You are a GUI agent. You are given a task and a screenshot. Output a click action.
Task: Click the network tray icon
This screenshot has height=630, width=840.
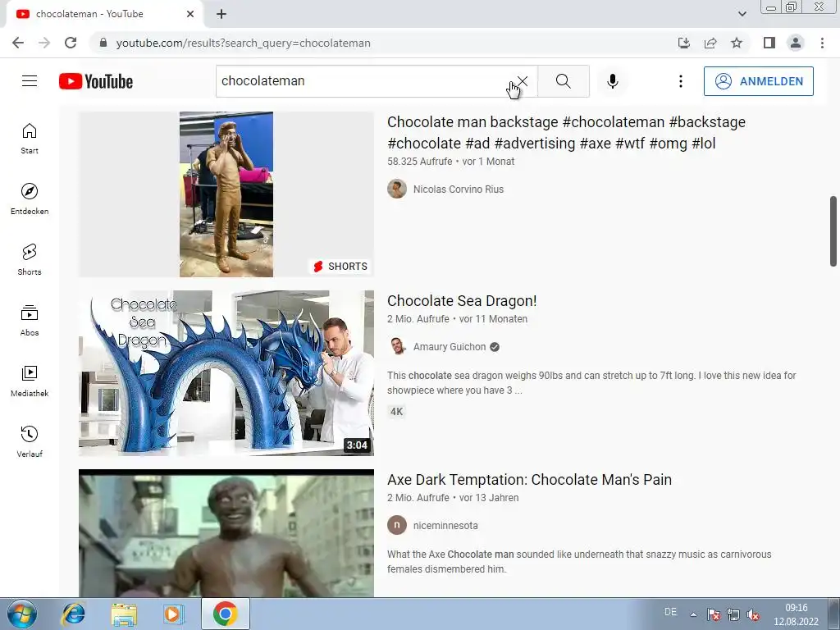733,614
